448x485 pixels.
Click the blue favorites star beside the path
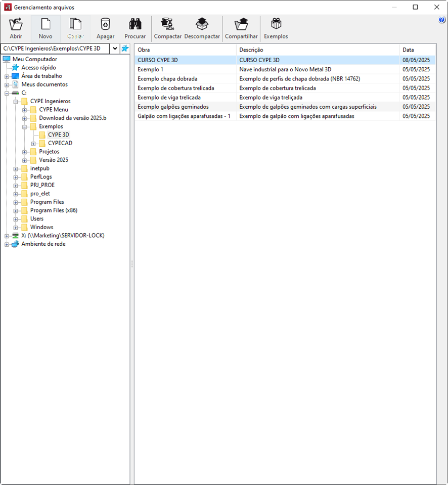[125, 49]
